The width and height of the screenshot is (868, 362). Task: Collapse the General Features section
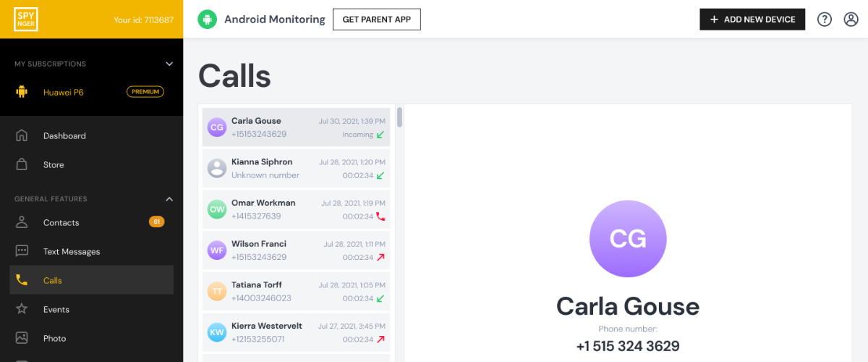[x=169, y=199]
